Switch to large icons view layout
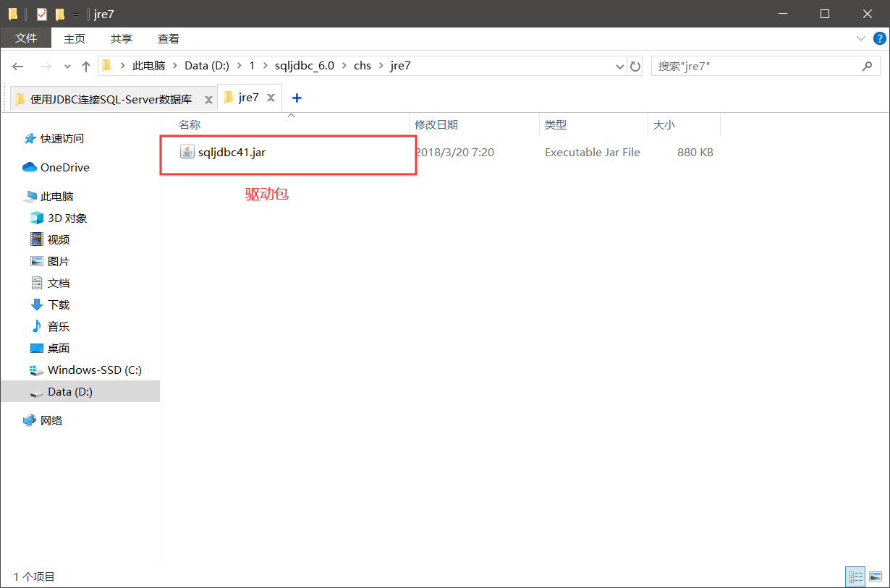The width and height of the screenshot is (890, 588). click(876, 576)
